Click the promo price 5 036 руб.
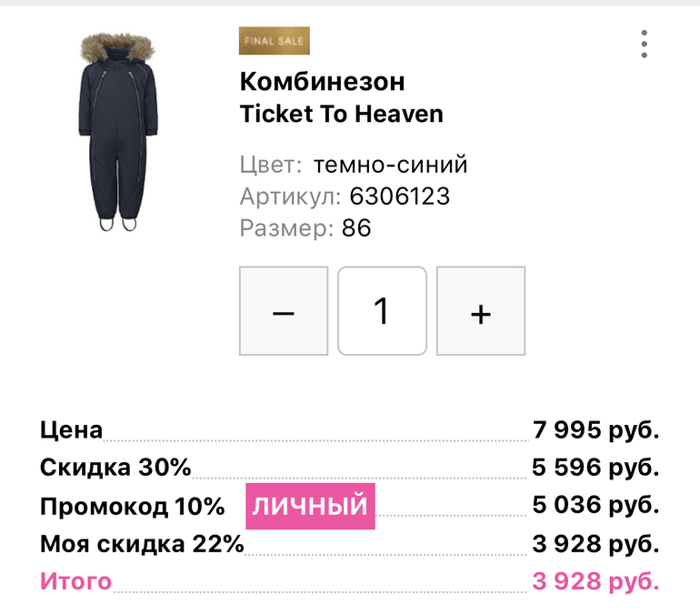This screenshot has width=700, height=615. [x=595, y=506]
